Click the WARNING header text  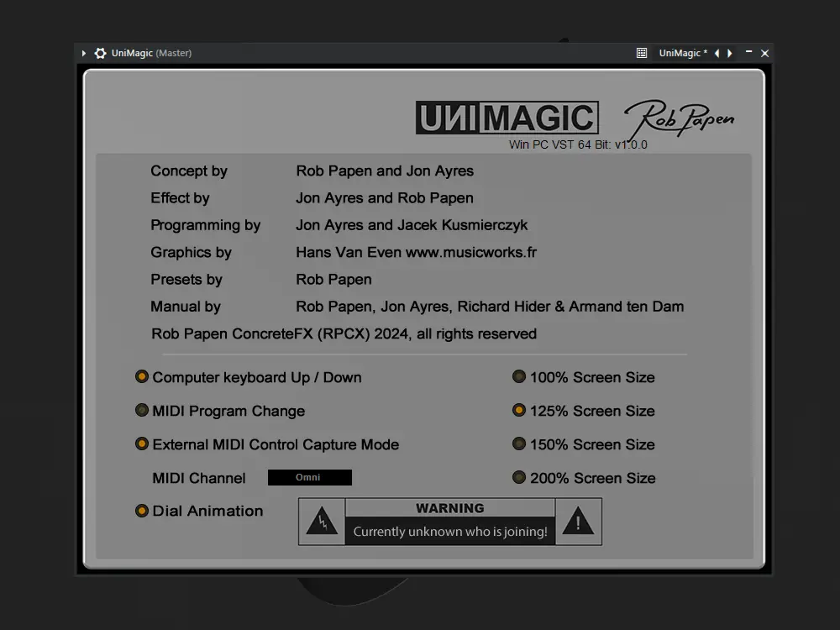coord(450,508)
